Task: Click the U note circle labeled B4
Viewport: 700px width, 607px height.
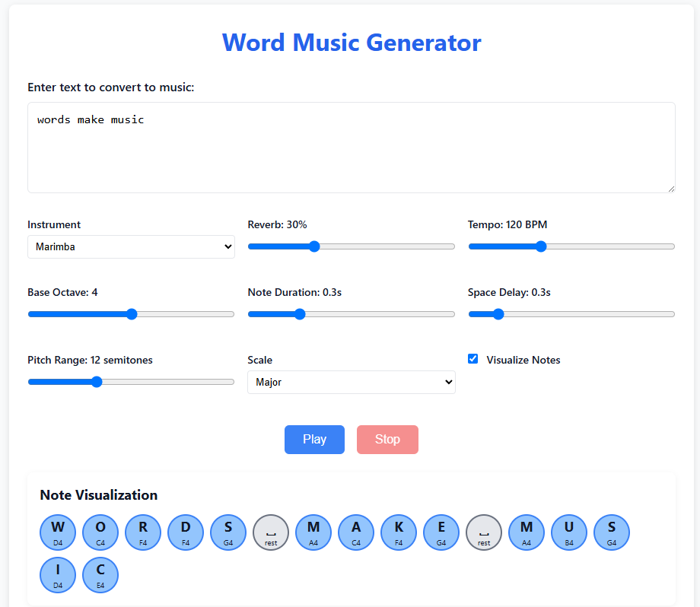Action: tap(569, 532)
